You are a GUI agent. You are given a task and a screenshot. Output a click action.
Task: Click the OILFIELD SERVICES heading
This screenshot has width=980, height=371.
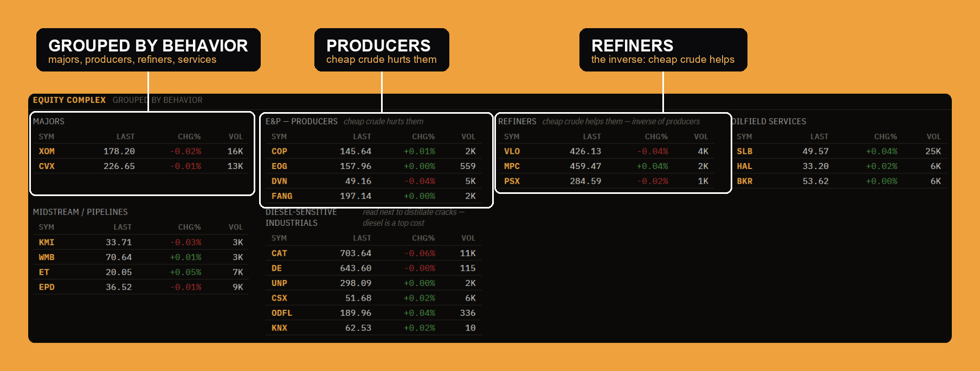[769, 122]
